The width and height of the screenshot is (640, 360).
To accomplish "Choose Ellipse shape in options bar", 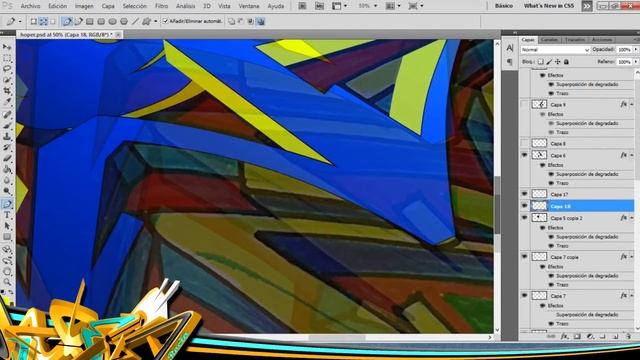I will click(112, 21).
